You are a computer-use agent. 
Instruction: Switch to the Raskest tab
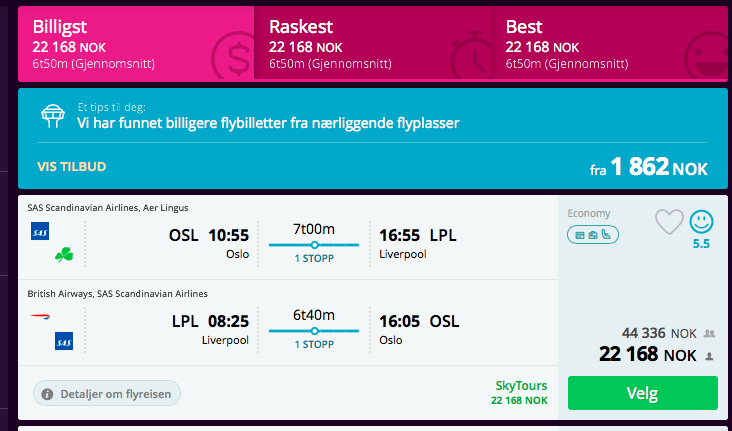click(x=373, y=43)
